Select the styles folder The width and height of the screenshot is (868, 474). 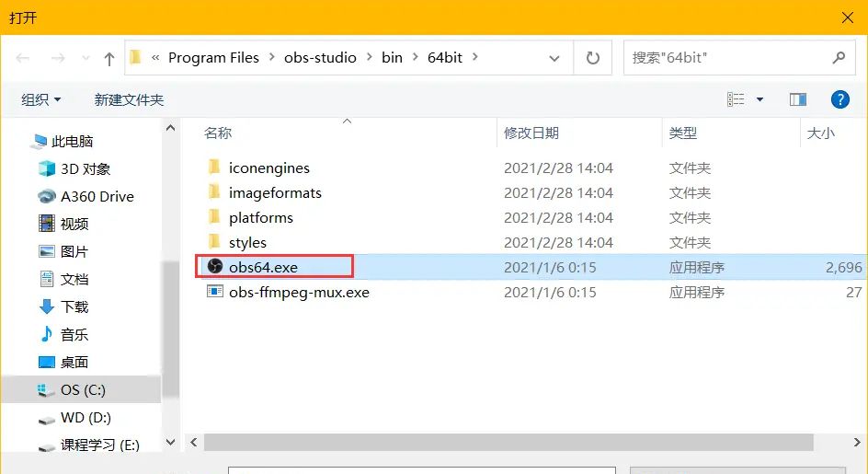tap(247, 243)
